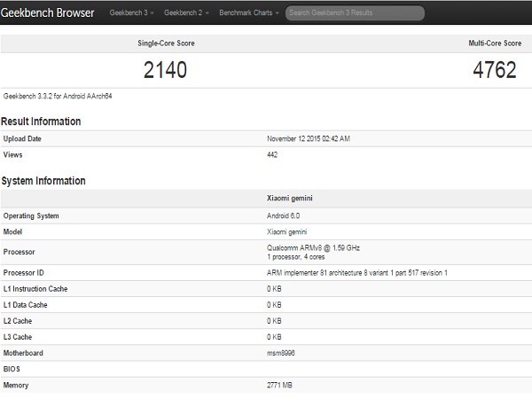
Task: Select the November 12 2015 upload date value
Action: pos(309,139)
